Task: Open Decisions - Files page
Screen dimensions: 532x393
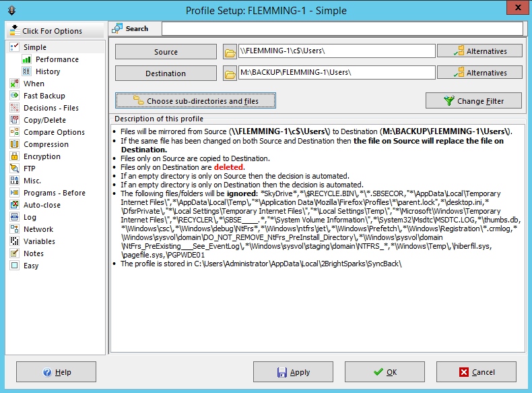Action: coord(51,108)
